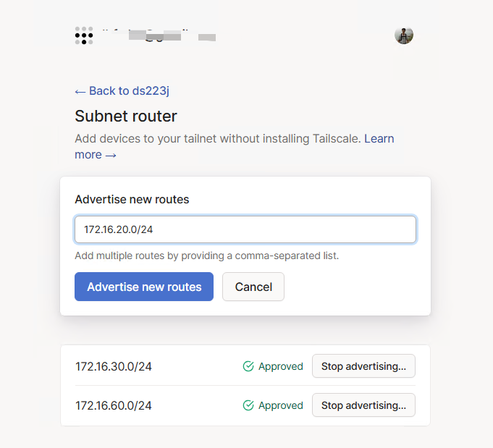Open the Learn more link
The image size is (493, 448).
pos(379,138)
